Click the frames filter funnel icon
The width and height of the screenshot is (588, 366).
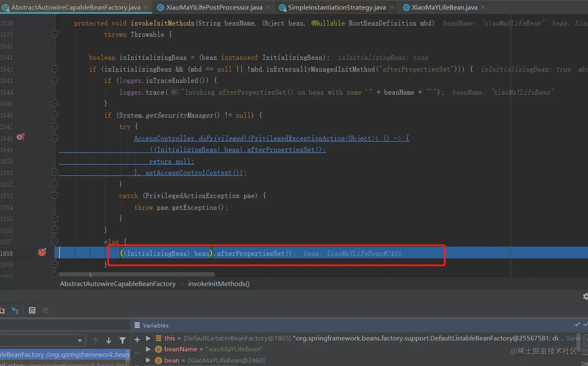pos(123,340)
